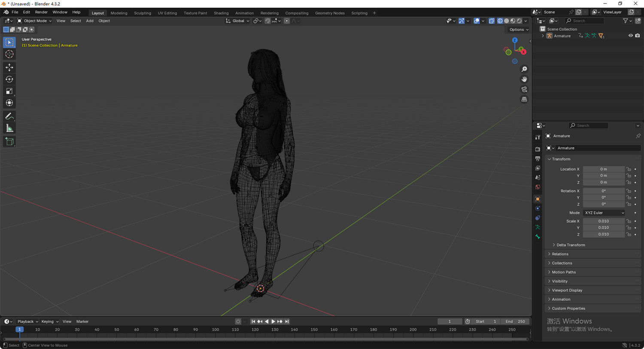Toggle proportional editing in header
The height and width of the screenshot is (349, 644).
287,21
